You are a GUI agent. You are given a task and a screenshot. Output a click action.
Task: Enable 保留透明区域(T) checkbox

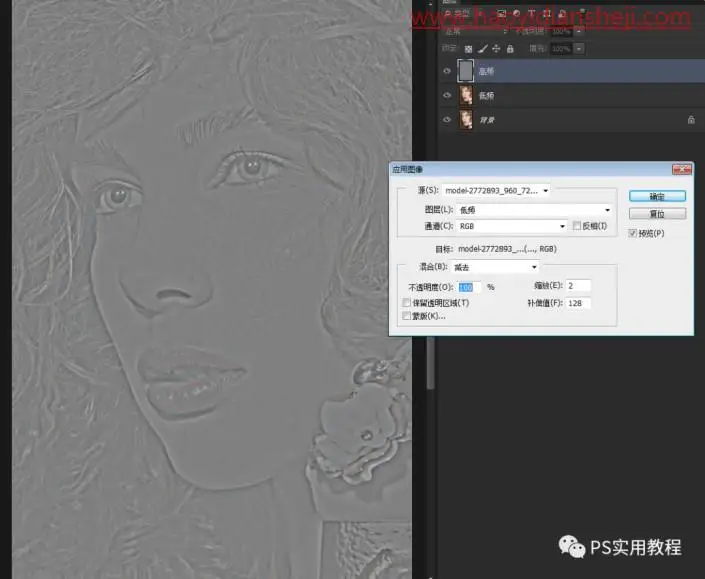coord(406,303)
